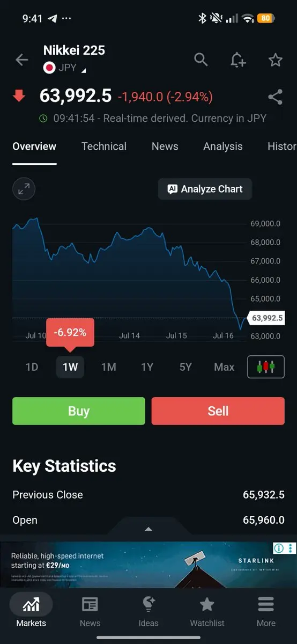
Task: Tap the green Buy button
Action: tap(79, 411)
